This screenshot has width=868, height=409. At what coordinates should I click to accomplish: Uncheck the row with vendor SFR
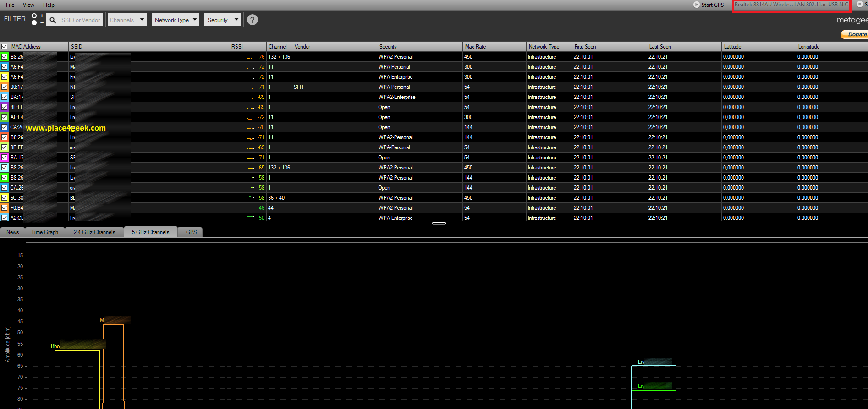pos(5,87)
